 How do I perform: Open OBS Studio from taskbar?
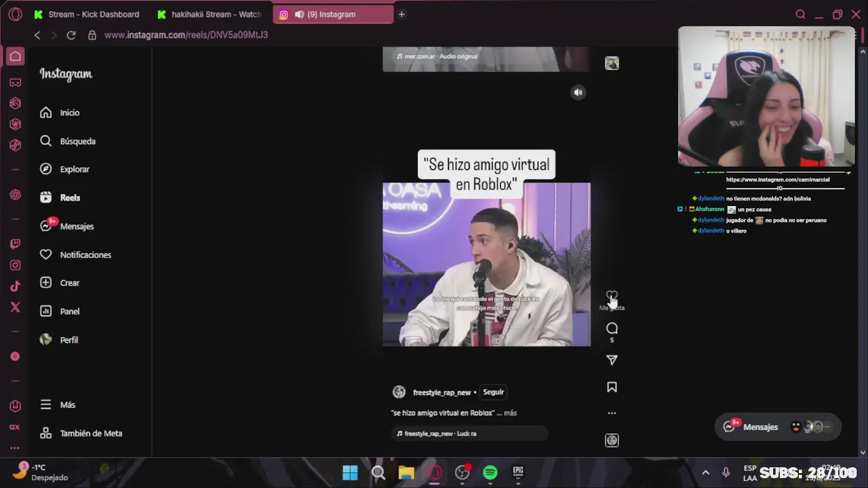click(462, 473)
